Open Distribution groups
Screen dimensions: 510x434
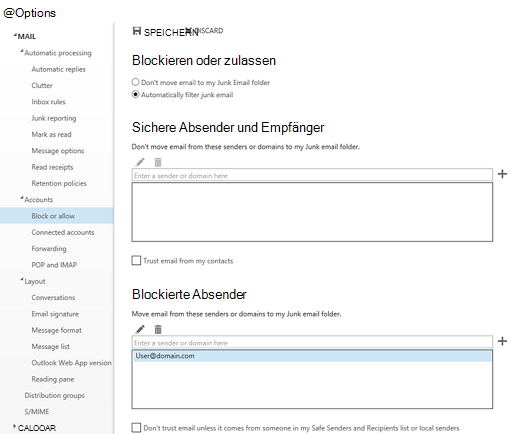pos(54,396)
